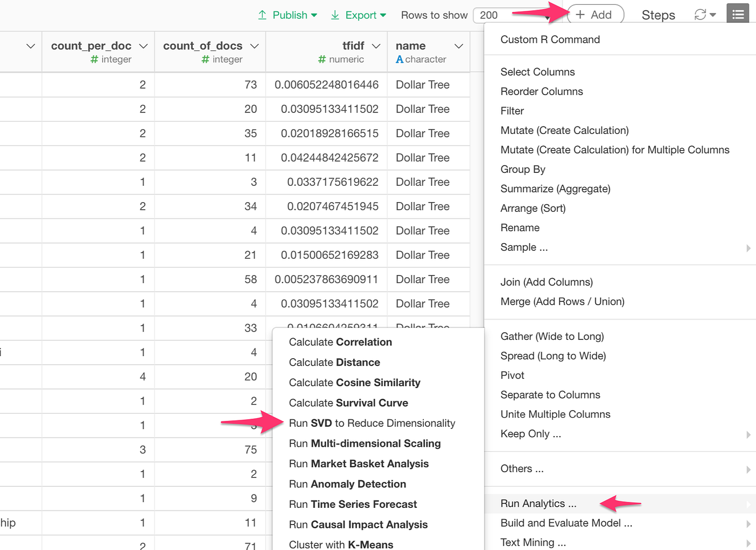This screenshot has width=756, height=550.
Task: Choose Group By from the Add menu
Action: click(x=523, y=169)
